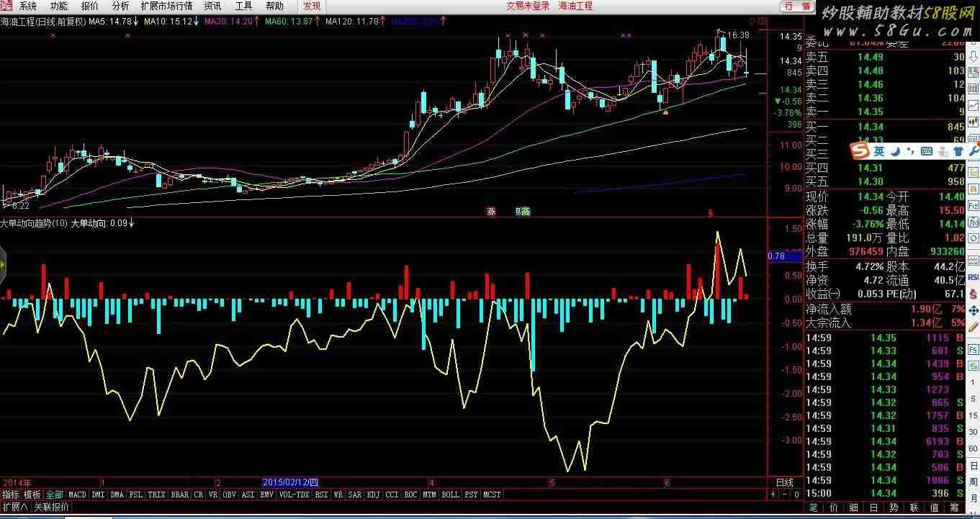
Task: Select the BRAR indicator
Action: 180,495
